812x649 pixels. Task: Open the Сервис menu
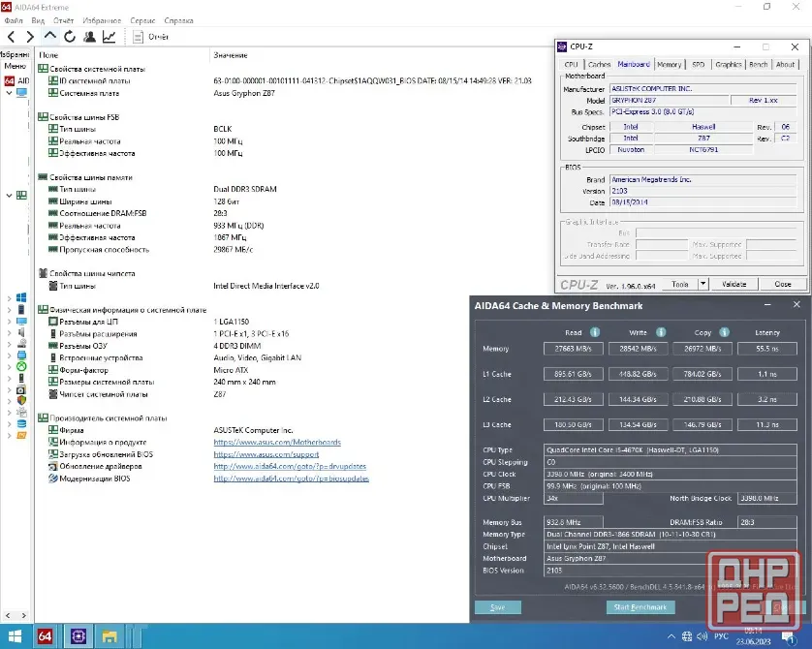(142, 20)
